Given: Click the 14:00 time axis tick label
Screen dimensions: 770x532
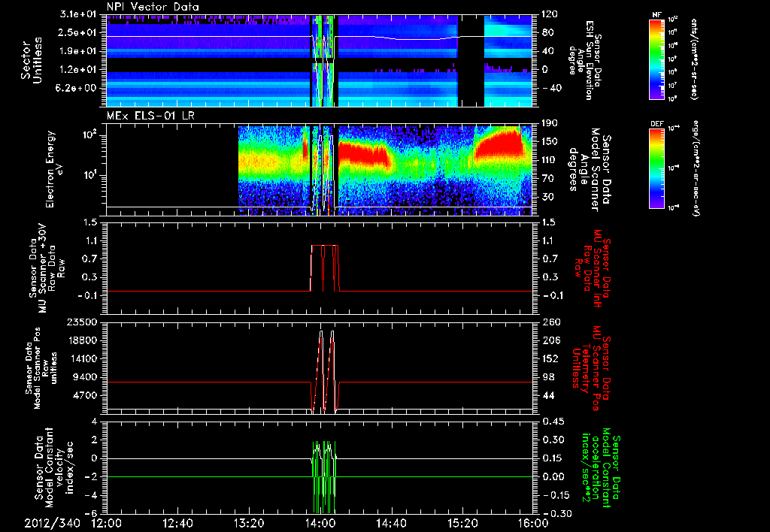Looking at the screenshot, I should point(320,522).
